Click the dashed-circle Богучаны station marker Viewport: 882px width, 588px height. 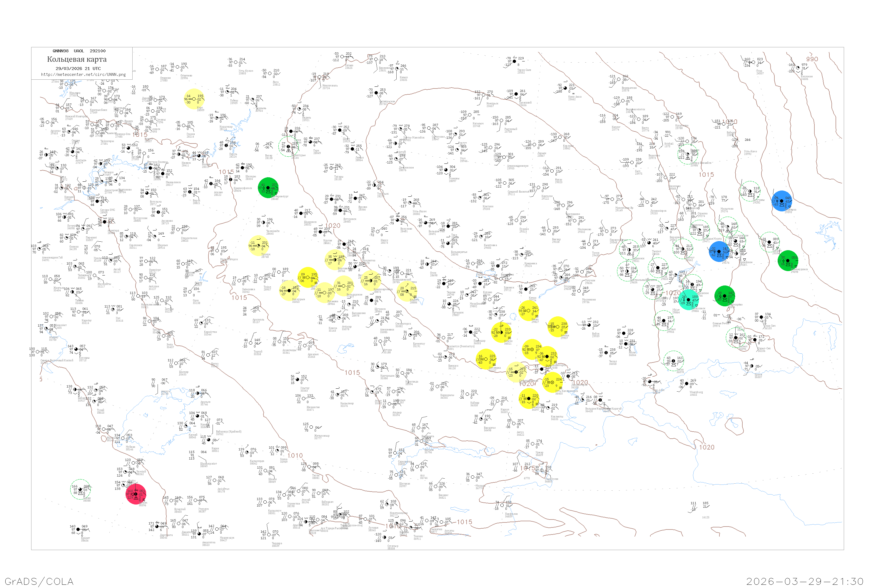750,191
